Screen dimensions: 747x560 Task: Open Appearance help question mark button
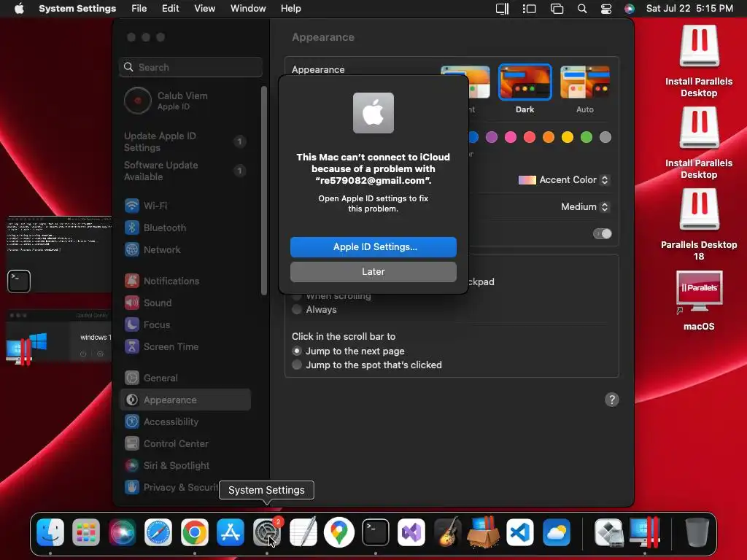pyautogui.click(x=612, y=400)
